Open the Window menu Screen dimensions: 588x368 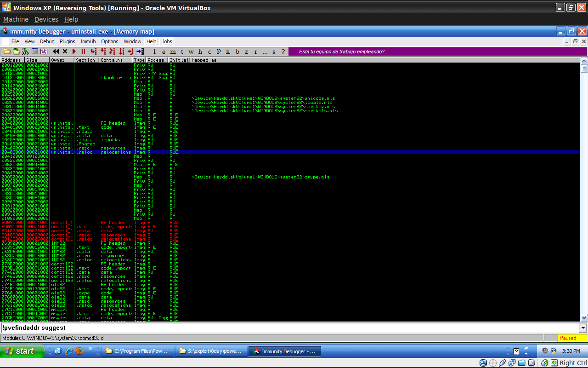point(133,41)
